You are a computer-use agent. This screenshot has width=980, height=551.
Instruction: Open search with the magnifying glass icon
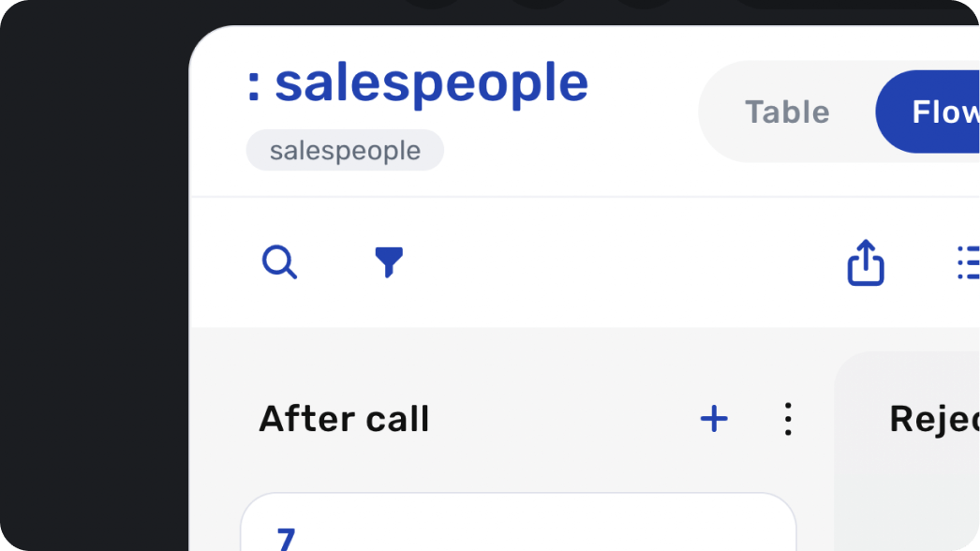(x=279, y=262)
